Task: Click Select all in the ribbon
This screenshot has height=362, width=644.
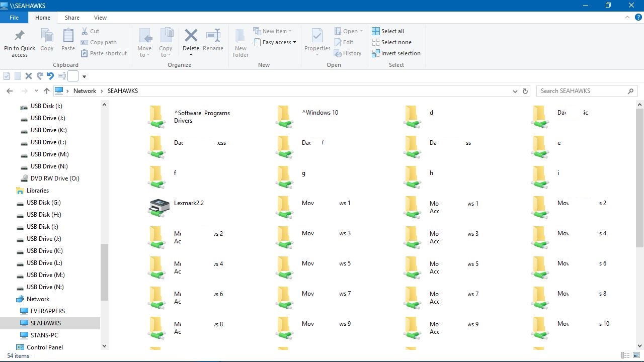Action: pyautogui.click(x=388, y=31)
